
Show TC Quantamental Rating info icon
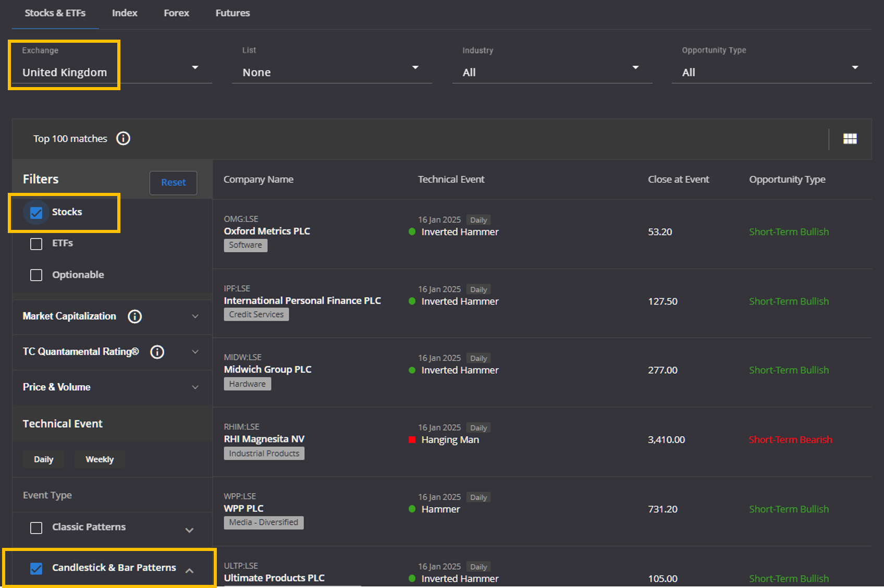pyautogui.click(x=157, y=352)
